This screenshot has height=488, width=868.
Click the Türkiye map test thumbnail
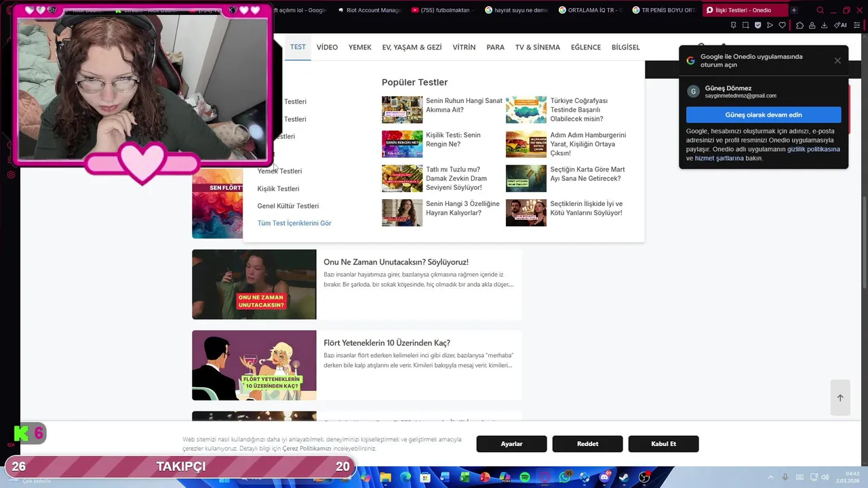(x=526, y=110)
